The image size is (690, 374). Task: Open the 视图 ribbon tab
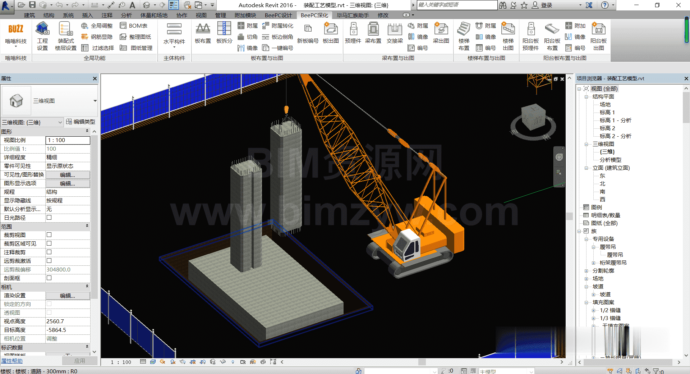pos(201,15)
